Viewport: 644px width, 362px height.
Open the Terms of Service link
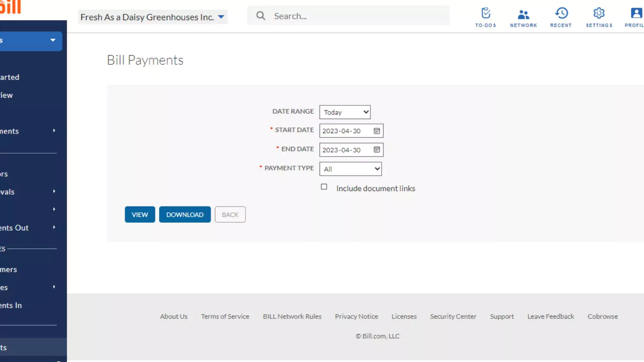click(225, 317)
